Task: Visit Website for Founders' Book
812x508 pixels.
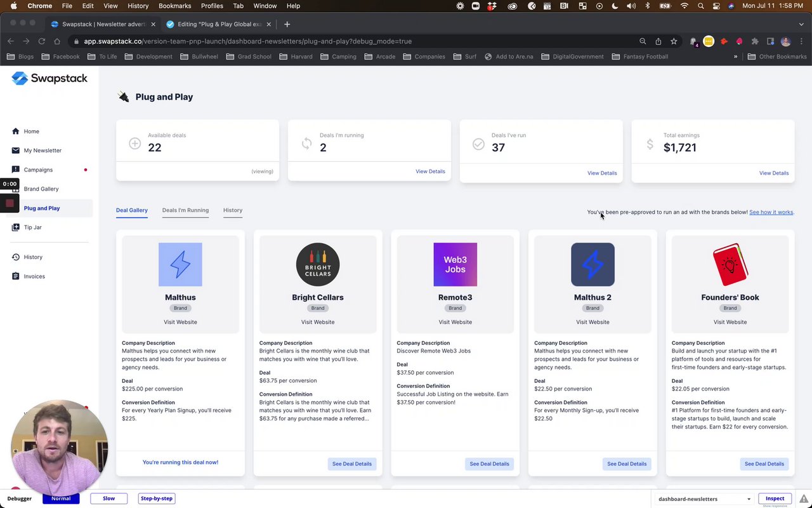Action: tap(730, 322)
